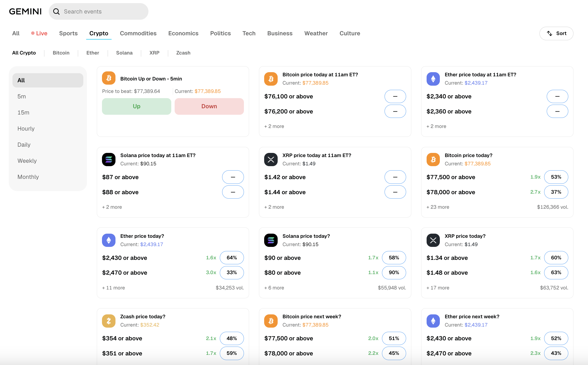588x365 pixels.
Task: Click Solana icon on Solana price today card
Action: tap(271, 240)
